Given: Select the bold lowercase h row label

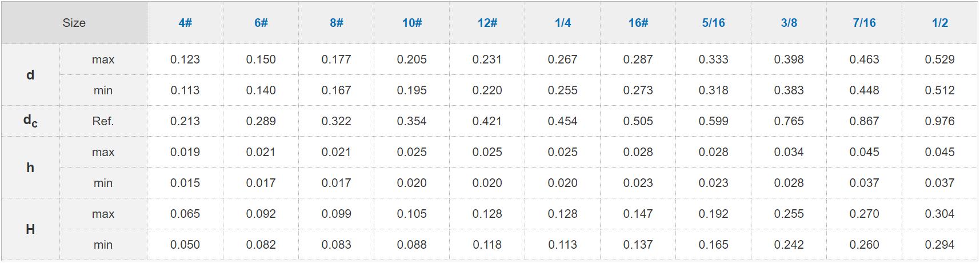Looking at the screenshot, I should click(30, 168).
